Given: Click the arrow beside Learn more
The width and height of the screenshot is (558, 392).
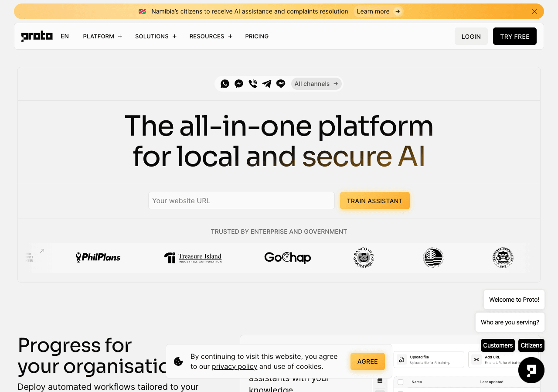Looking at the screenshot, I should click(397, 11).
